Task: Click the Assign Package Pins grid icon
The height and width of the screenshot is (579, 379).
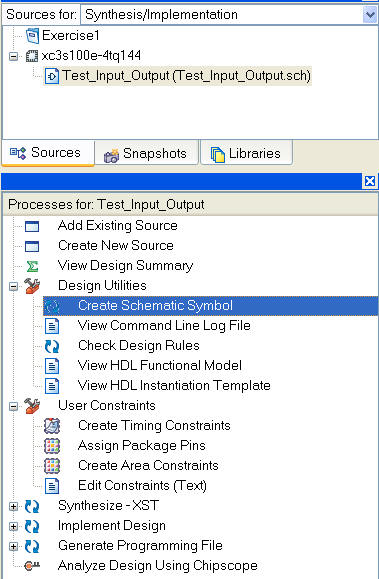Action: tap(52, 446)
